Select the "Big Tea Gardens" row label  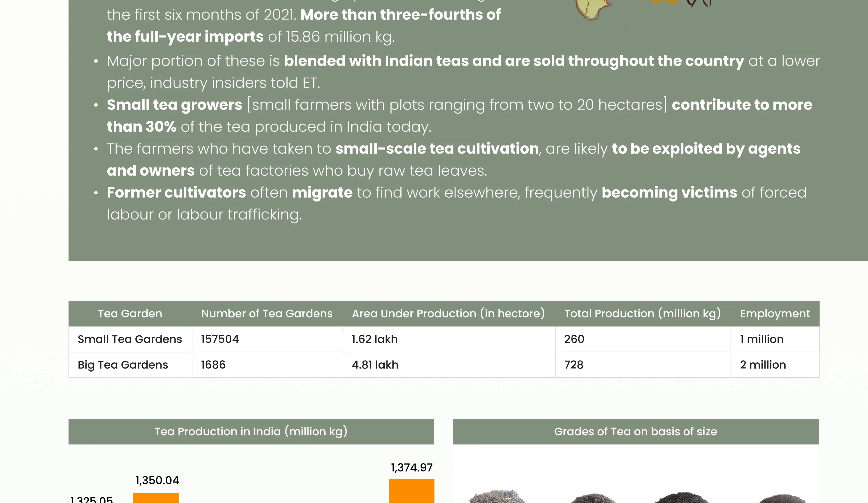pos(123,365)
